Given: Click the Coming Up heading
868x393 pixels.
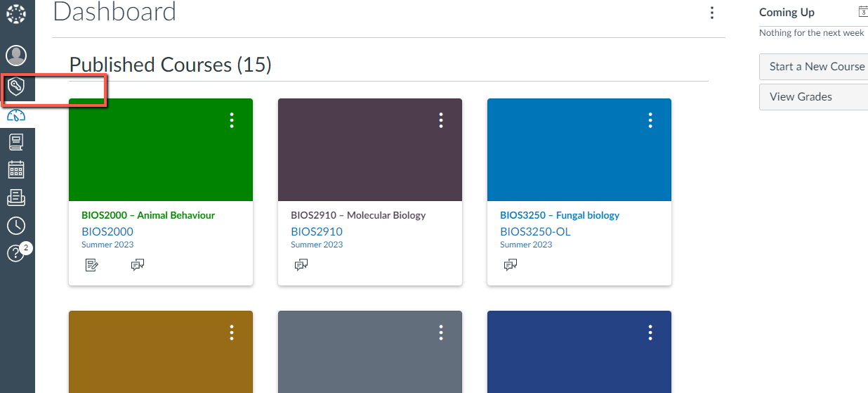Looking at the screenshot, I should coord(787,12).
